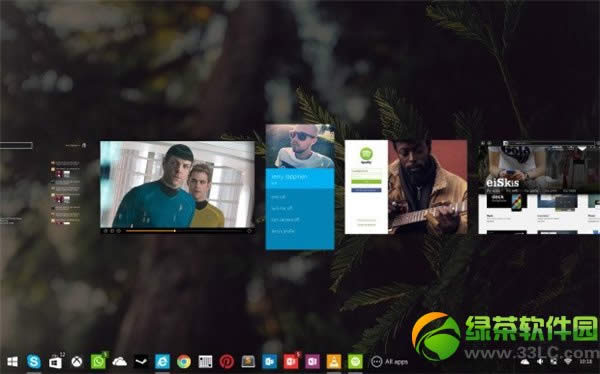The height and width of the screenshot is (374, 600).
Task: Toggle fullscreen in the video player
Action: [x=249, y=231]
